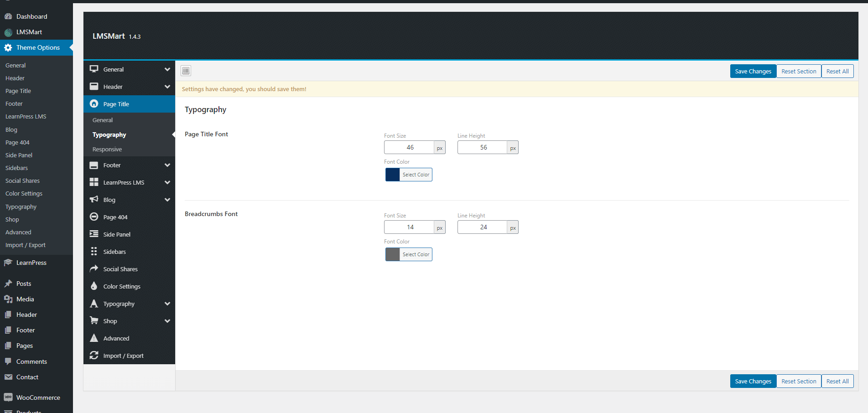Click WooCommerce icon in admin sidebar

(8, 397)
